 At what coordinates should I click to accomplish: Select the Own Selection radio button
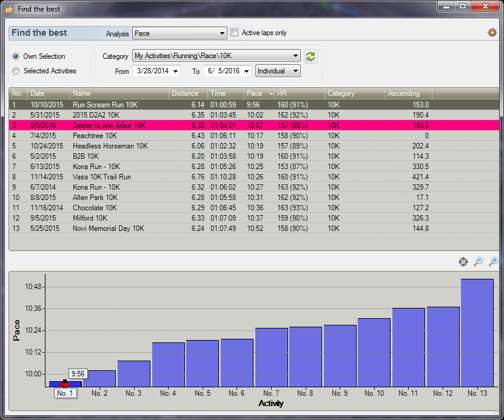[16, 56]
